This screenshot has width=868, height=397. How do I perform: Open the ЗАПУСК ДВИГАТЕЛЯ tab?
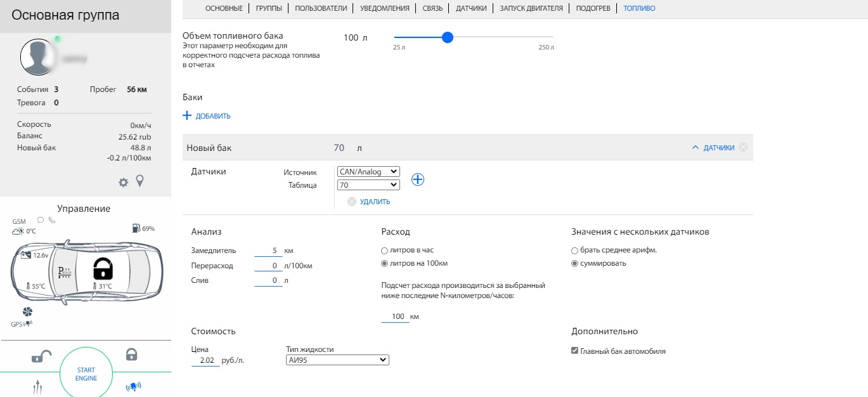click(x=531, y=8)
